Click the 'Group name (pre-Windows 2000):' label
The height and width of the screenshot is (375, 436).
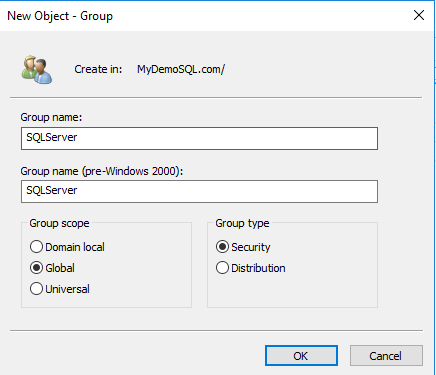[102, 171]
